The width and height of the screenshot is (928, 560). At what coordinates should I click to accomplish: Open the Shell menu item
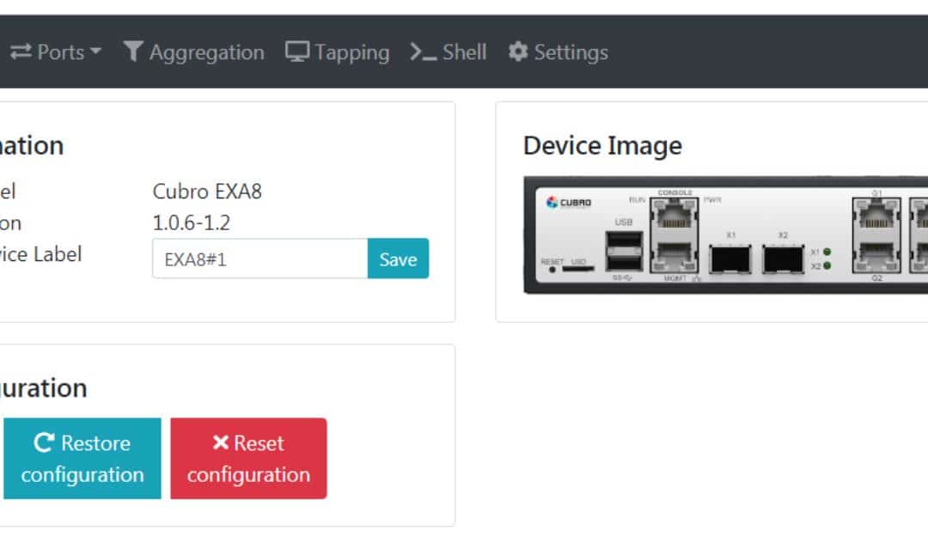pyautogui.click(x=449, y=52)
